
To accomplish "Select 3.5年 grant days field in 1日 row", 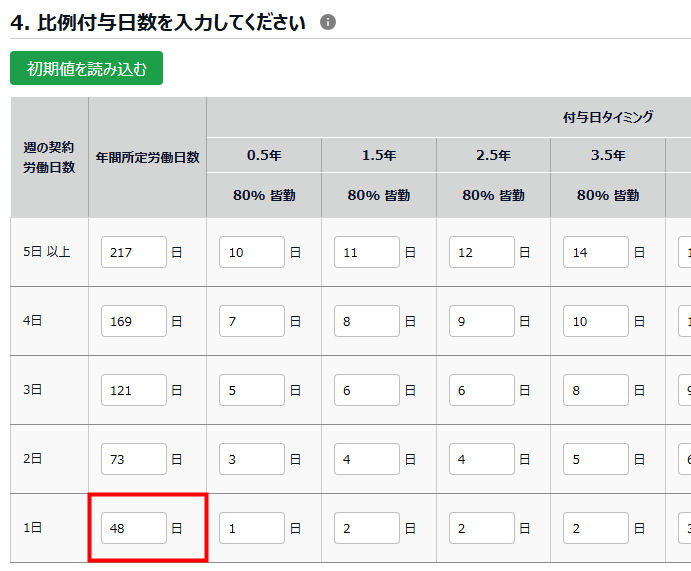I will tap(596, 528).
